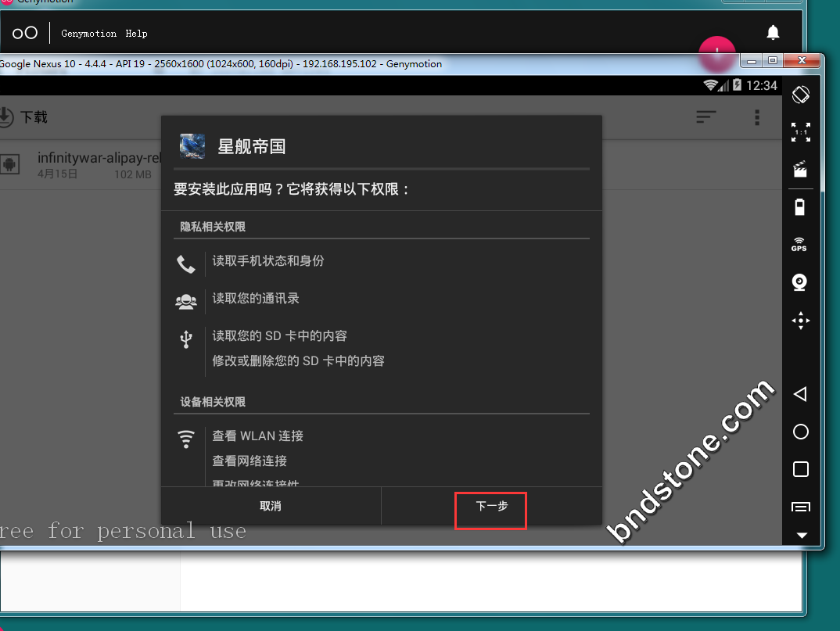Image resolution: width=840 pixels, height=631 pixels.
Task: Open the three-dot overflow menu
Action: (x=756, y=117)
